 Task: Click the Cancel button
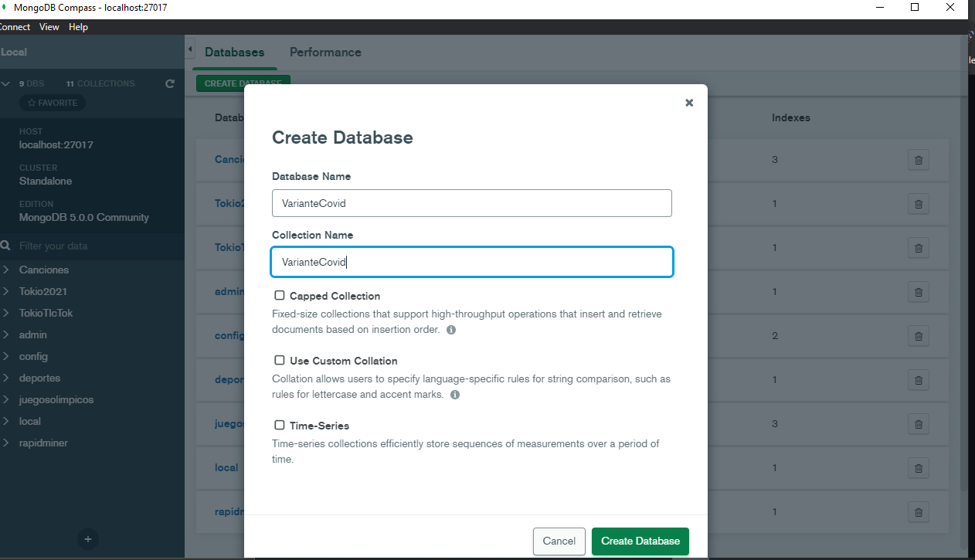click(559, 541)
